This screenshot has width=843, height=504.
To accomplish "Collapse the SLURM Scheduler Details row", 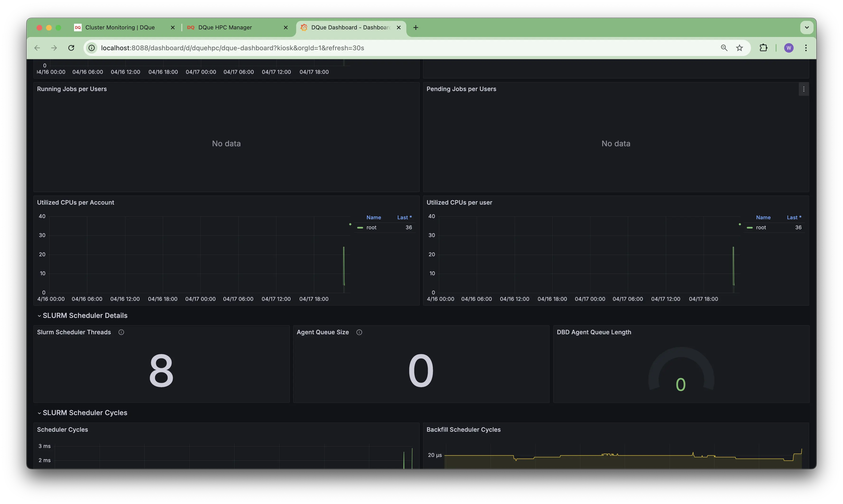I will coord(85,316).
